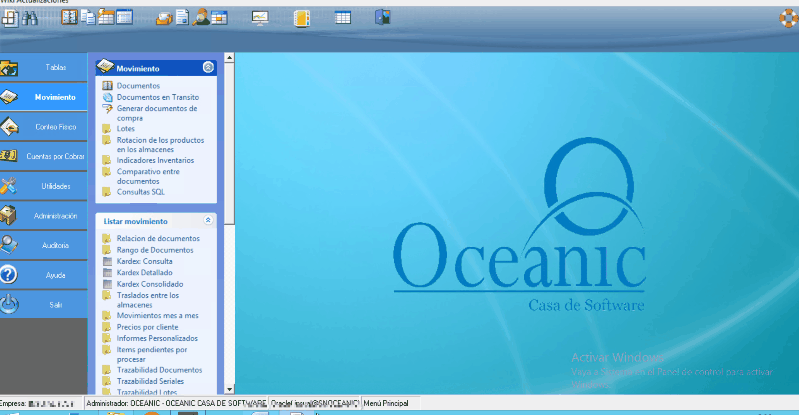This screenshot has height=415, width=799.
Task: Collapse the Movimiento panel header chevron
Action: tap(208, 68)
